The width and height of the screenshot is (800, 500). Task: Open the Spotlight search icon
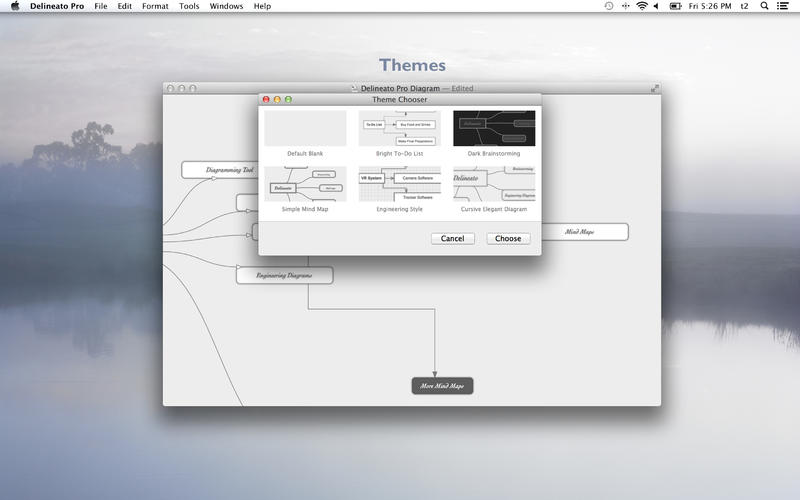click(x=765, y=6)
